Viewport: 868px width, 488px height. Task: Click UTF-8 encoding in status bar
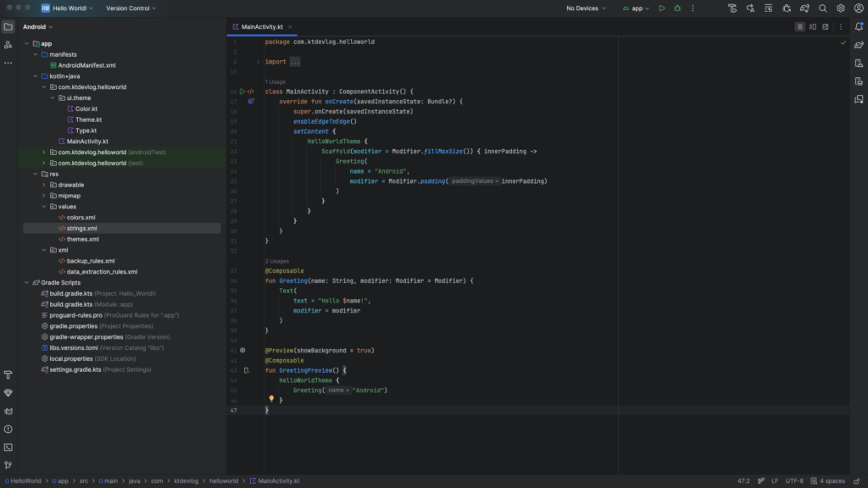pos(793,481)
